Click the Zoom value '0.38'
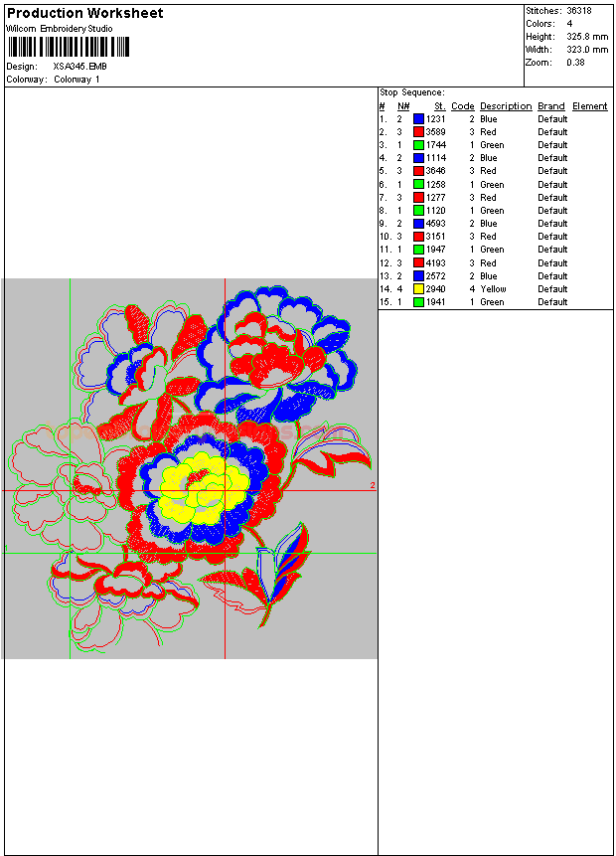Screen dimensions: 616x856 click(575, 63)
